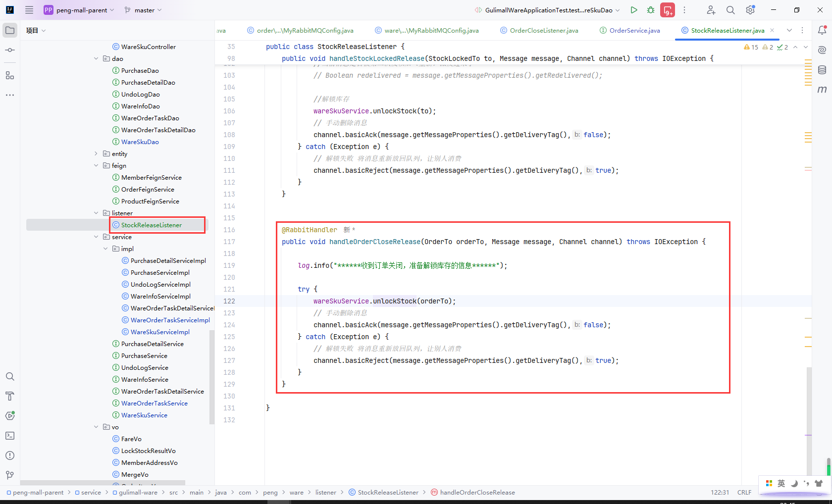Jump to previous highlighted problem arrow

tap(795, 47)
